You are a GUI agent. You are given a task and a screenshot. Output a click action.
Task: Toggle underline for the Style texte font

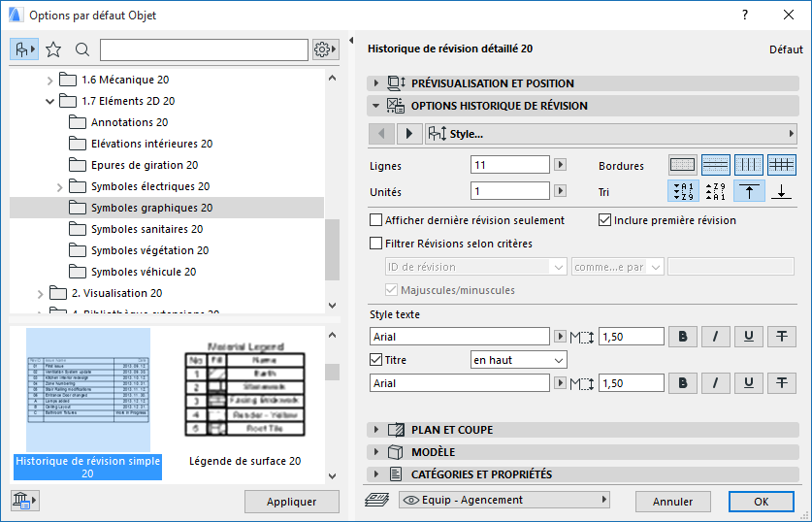pyautogui.click(x=749, y=337)
